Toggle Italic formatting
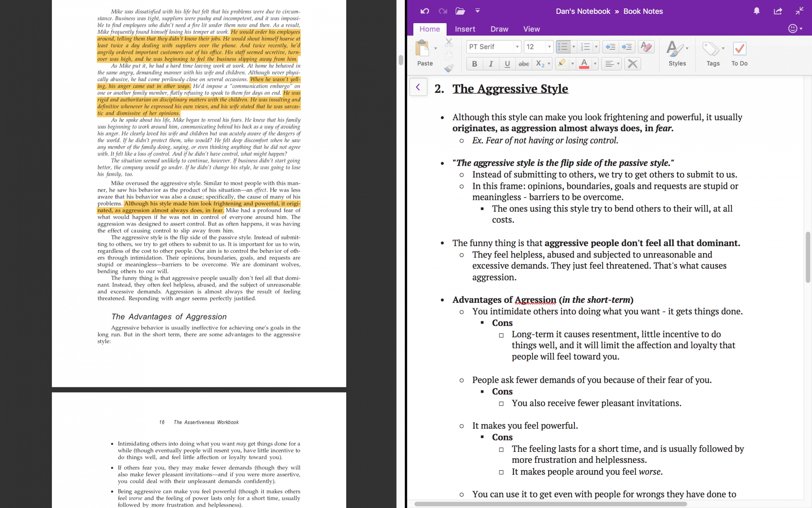This screenshot has width=812, height=508. tap(491, 64)
